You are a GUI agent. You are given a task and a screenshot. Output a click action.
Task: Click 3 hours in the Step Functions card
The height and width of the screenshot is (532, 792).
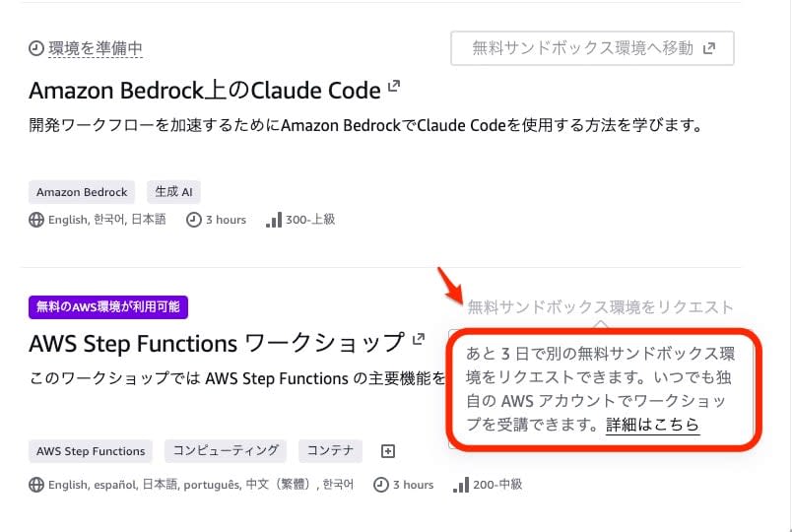point(413,485)
